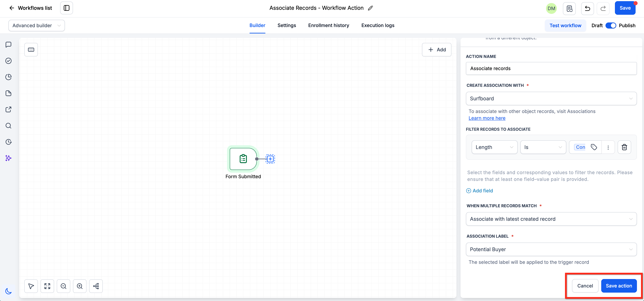Toggle dark mode moon icon
The width and height of the screenshot is (644, 301).
8,291
